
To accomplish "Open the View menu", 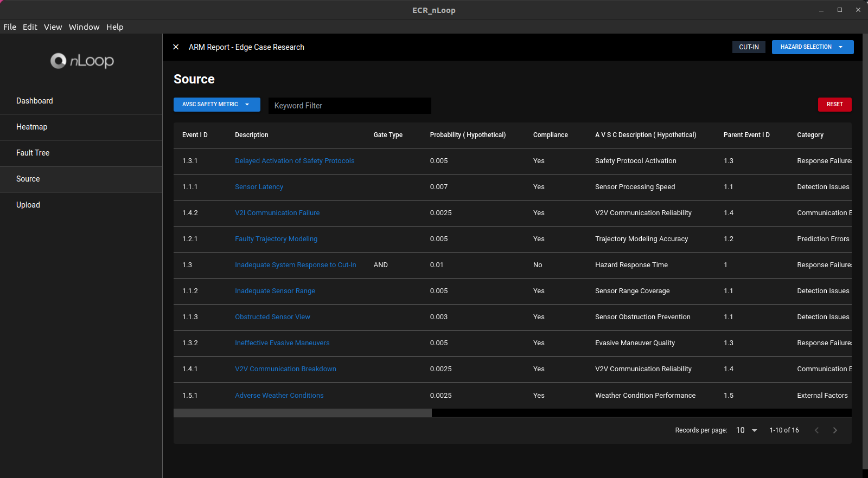I will click(x=53, y=27).
